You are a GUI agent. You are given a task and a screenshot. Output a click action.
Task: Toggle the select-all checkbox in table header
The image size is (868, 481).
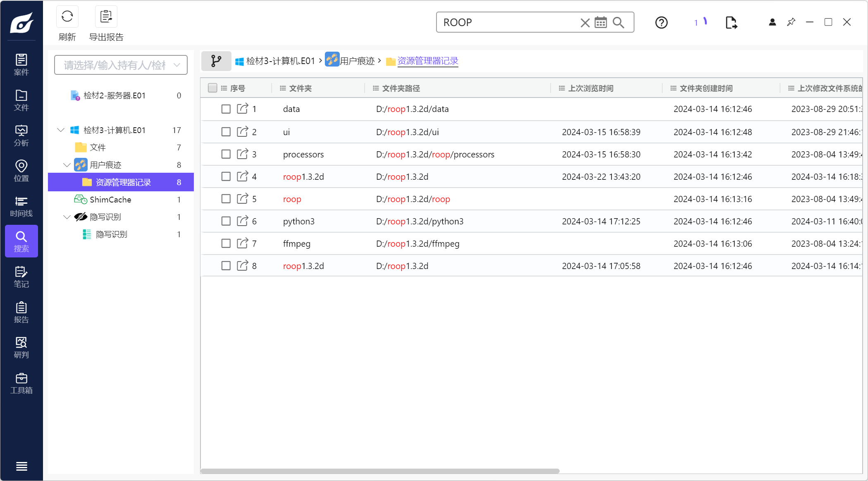click(x=212, y=88)
